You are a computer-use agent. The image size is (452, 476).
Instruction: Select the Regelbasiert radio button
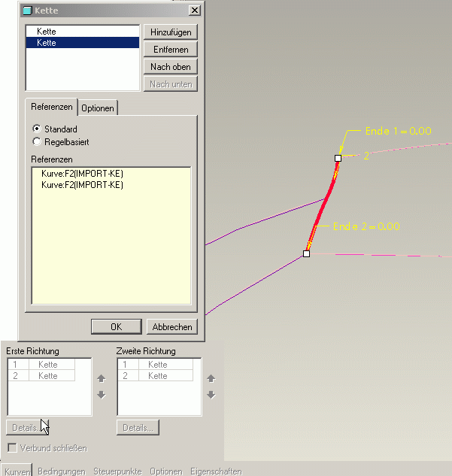pyautogui.click(x=37, y=141)
